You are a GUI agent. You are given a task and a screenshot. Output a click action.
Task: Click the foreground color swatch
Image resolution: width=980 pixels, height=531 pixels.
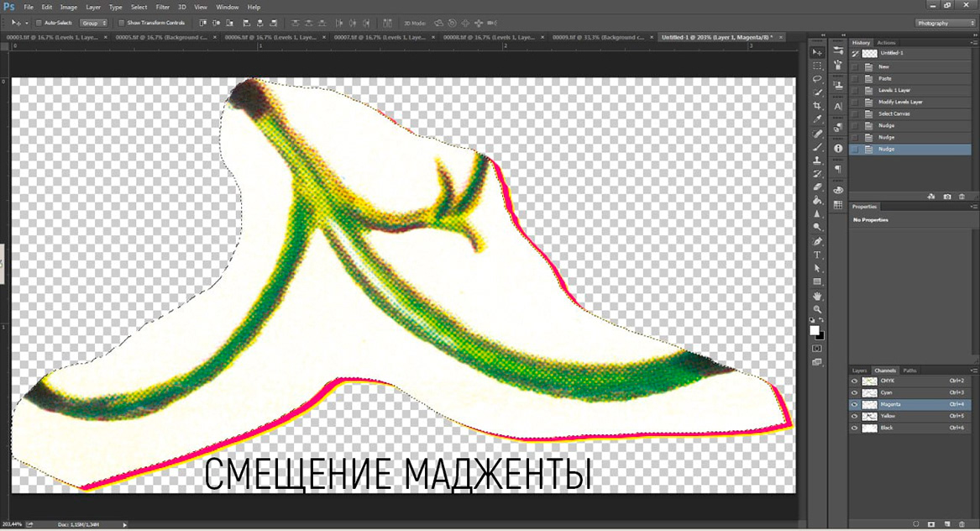coord(814,329)
